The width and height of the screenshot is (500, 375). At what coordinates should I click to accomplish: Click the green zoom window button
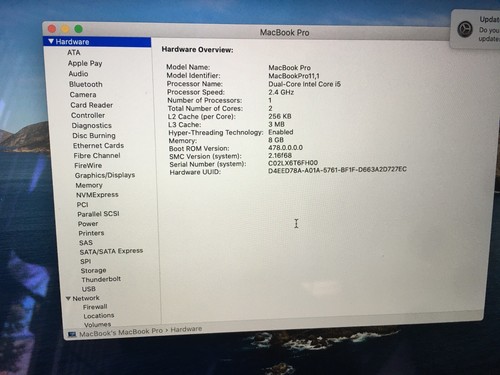click(79, 29)
